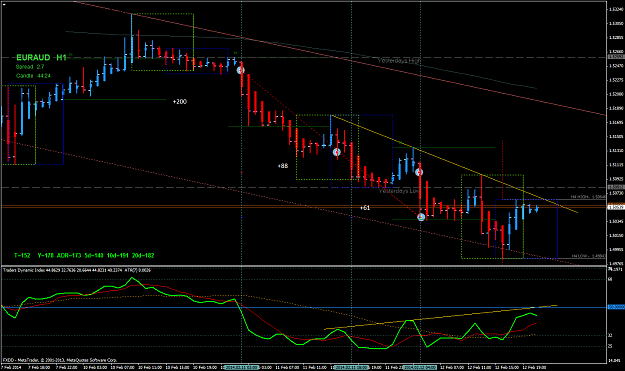Click highlighted 2014.02.12 04:00 time label
The height and width of the screenshot is (371, 625).
point(420,367)
